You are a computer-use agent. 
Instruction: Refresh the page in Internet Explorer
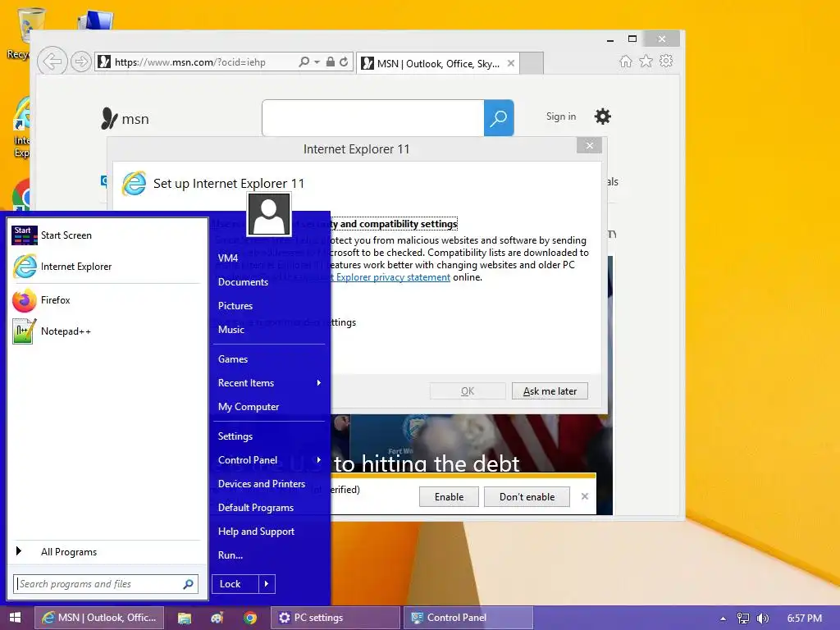pos(344,62)
